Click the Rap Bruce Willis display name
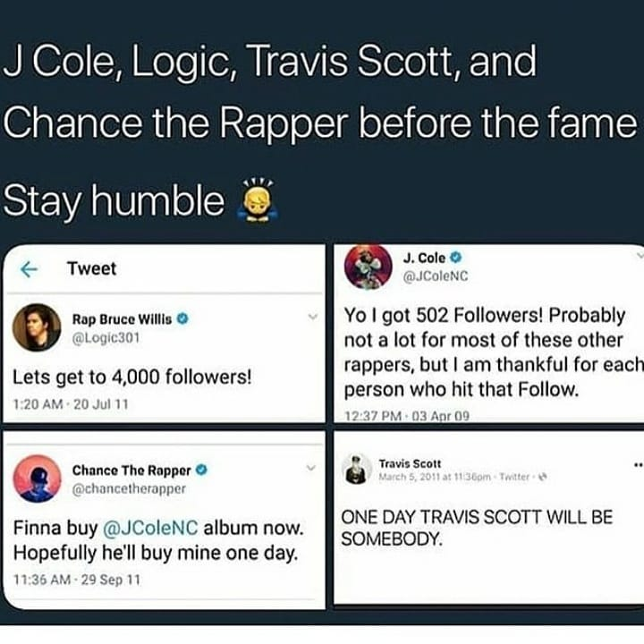644x644 pixels. pyautogui.click(x=122, y=318)
